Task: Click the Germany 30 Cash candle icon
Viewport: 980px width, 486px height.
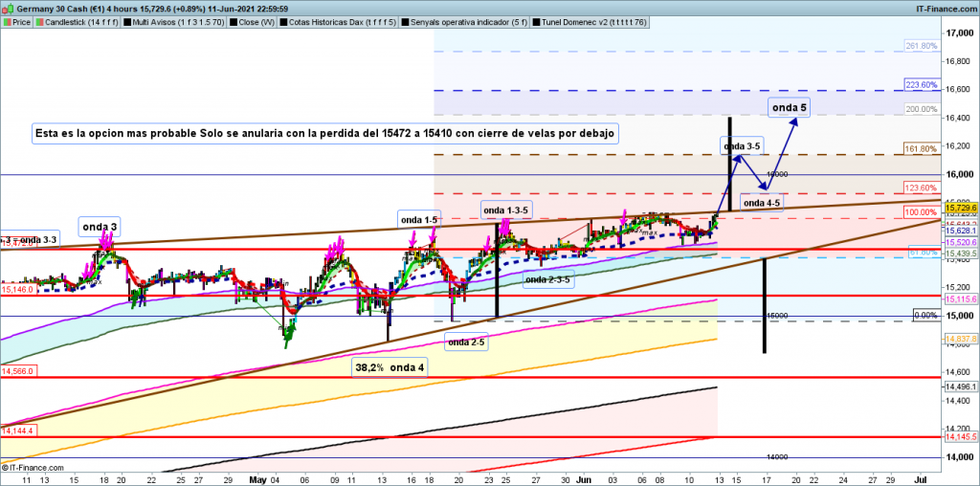Action: tap(7, 7)
